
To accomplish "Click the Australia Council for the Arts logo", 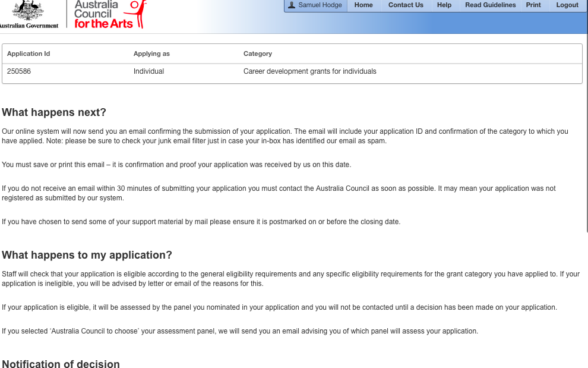I will 110,14.
